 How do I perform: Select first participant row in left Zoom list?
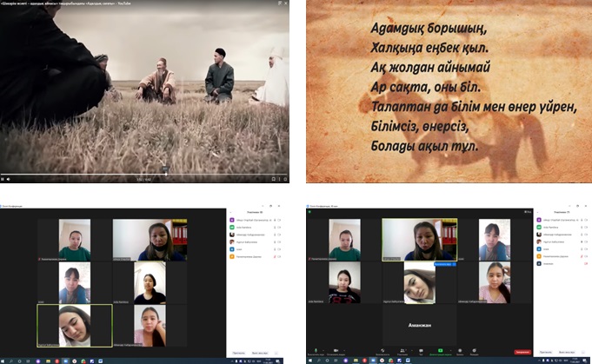[256, 220]
